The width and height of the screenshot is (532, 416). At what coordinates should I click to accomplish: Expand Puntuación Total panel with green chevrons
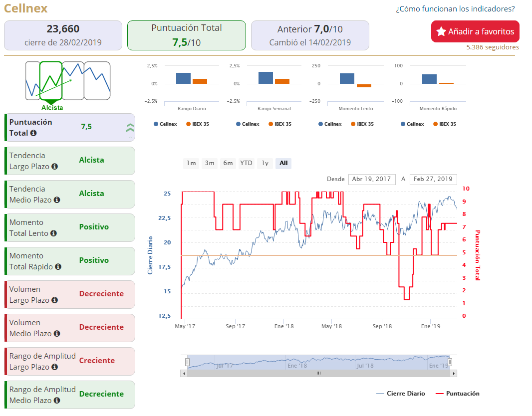click(130, 128)
